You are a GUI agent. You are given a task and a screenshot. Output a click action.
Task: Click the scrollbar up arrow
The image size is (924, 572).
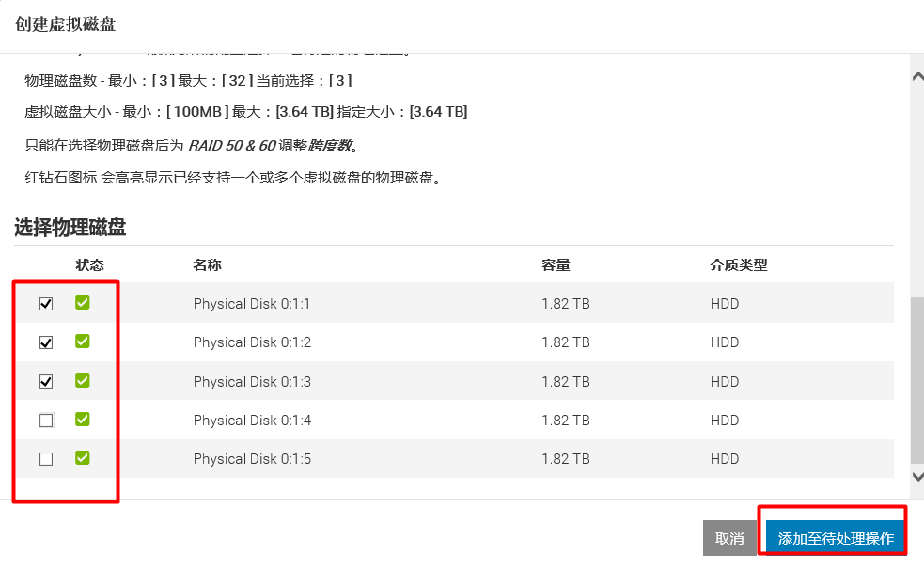coord(916,76)
